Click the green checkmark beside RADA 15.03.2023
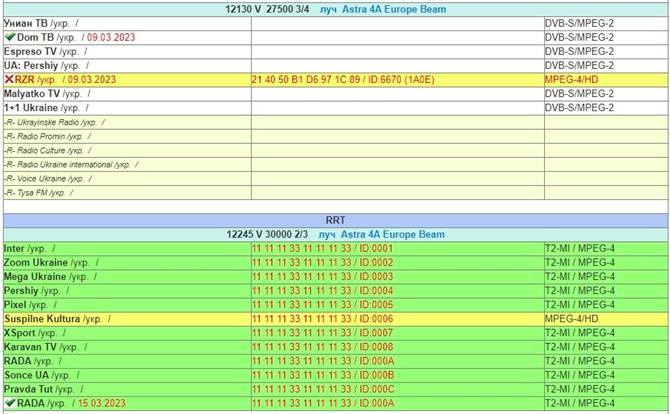 point(10,403)
